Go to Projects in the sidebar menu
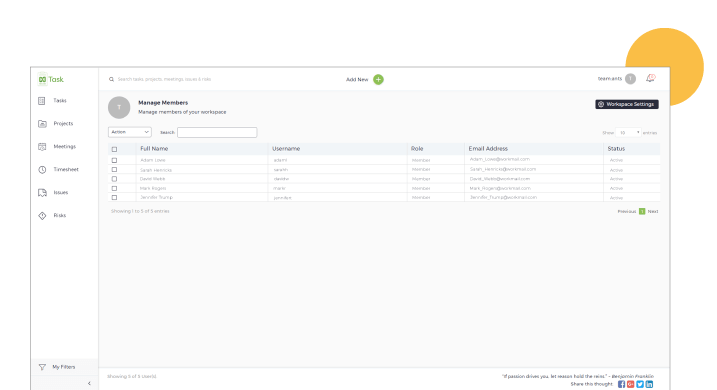Image resolution: width=717 pixels, height=390 pixels. coord(63,123)
